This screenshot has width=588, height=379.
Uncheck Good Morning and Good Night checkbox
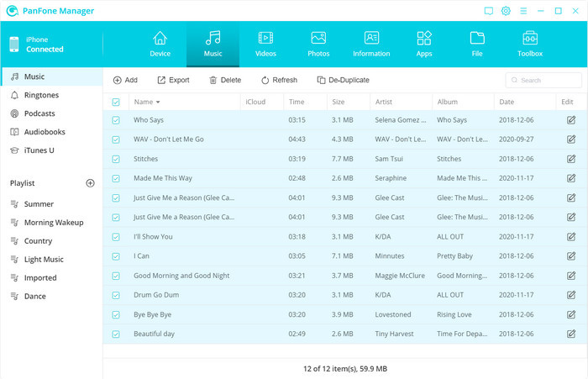coord(116,276)
